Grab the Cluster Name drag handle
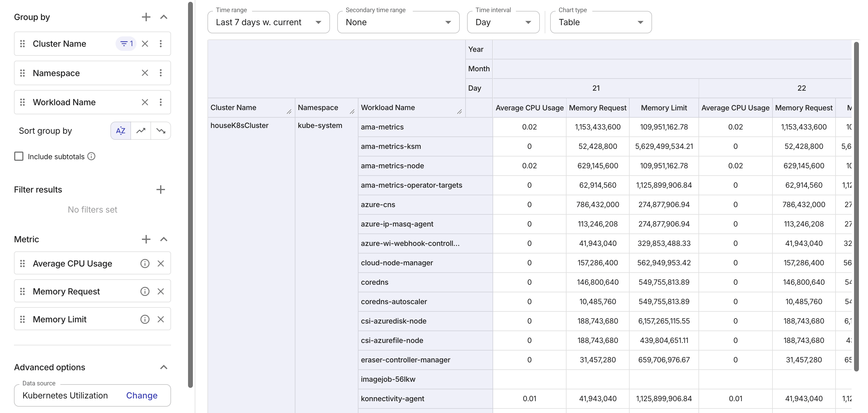 pos(22,44)
